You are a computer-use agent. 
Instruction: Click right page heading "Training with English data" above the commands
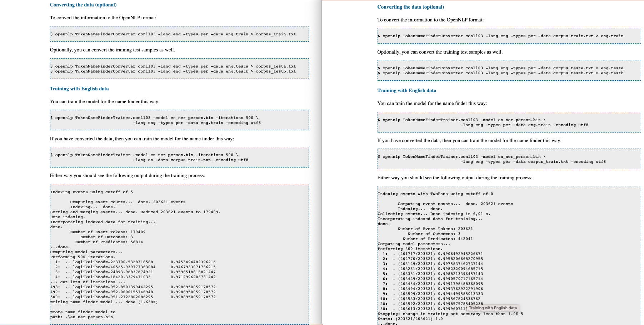[407, 91]
